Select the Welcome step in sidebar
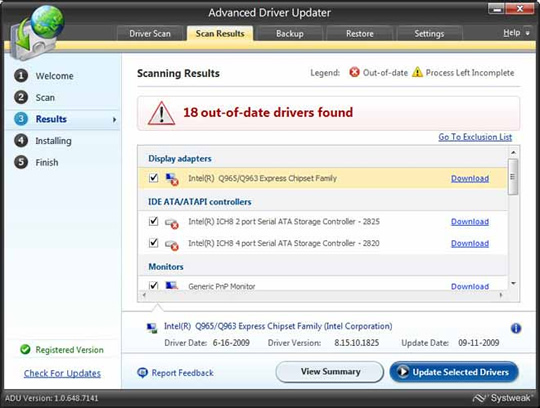 (54, 76)
